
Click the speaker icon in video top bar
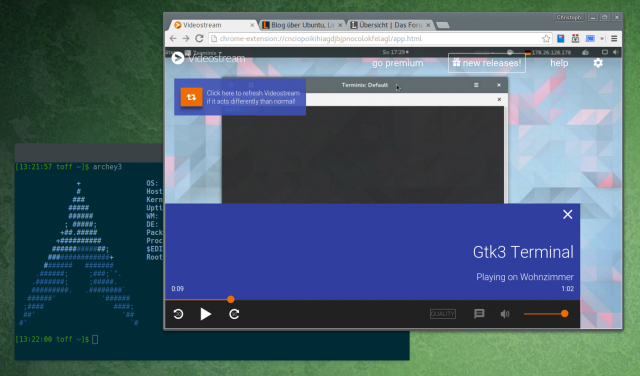coord(615,52)
